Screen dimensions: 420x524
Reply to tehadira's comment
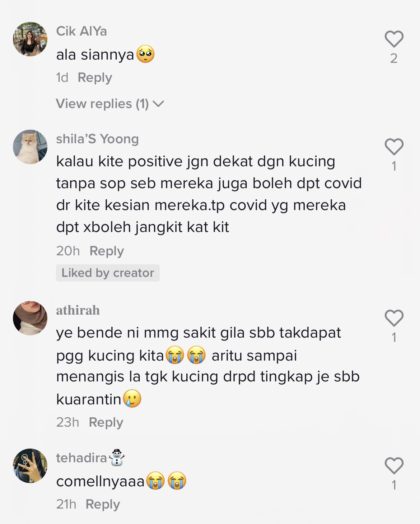[103, 504]
